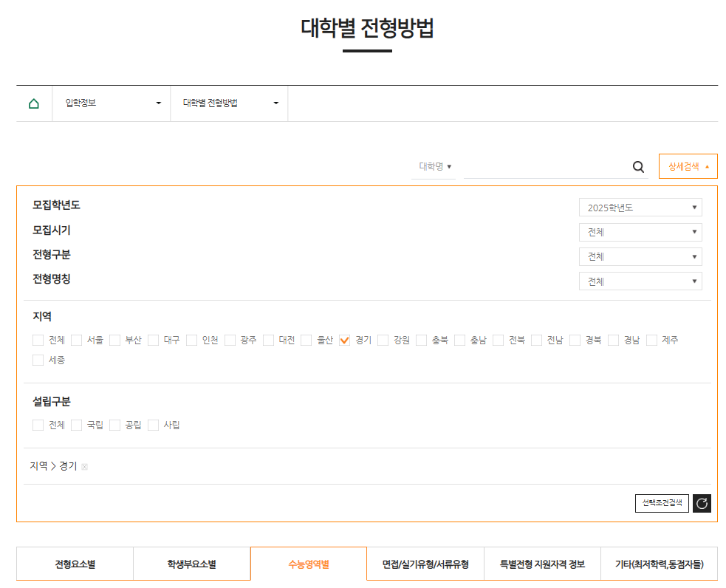Click the home icon in the breadcrumb bar

pyautogui.click(x=34, y=103)
